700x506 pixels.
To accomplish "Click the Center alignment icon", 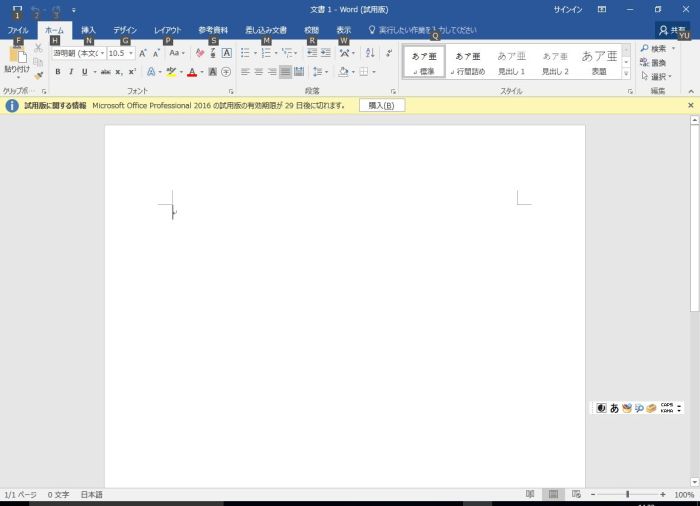I will (x=259, y=72).
